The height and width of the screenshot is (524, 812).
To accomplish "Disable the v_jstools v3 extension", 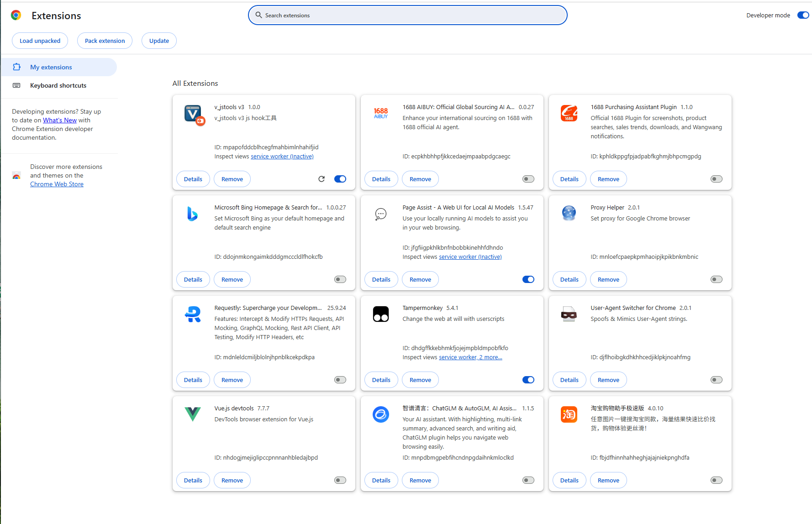I will (x=340, y=179).
